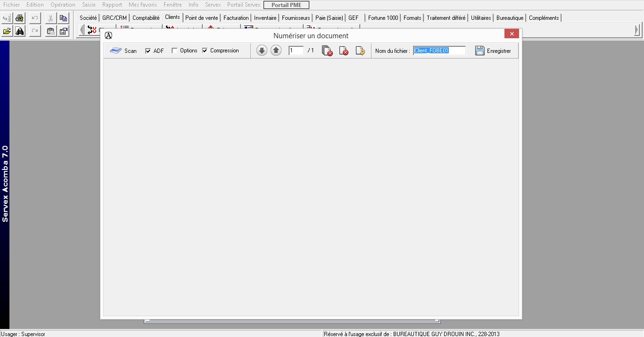Click the copy icon in main toolbar
This screenshot has width=644, height=337.
click(x=63, y=18)
